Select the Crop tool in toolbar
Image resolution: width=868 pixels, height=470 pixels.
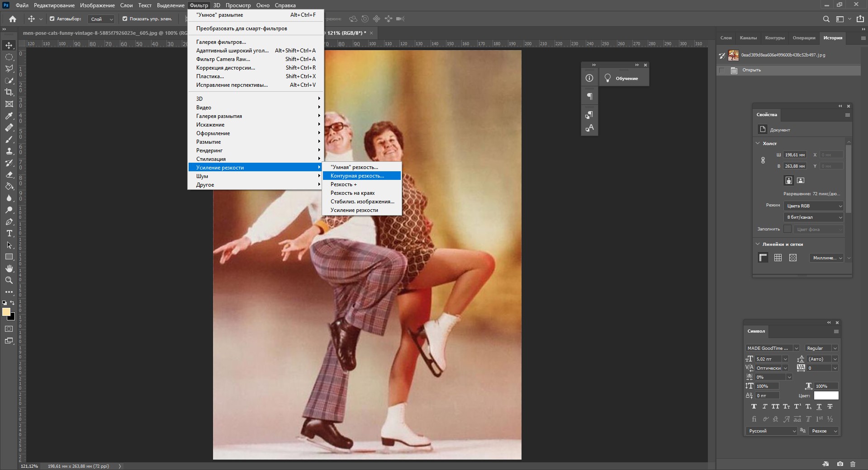coord(9,92)
